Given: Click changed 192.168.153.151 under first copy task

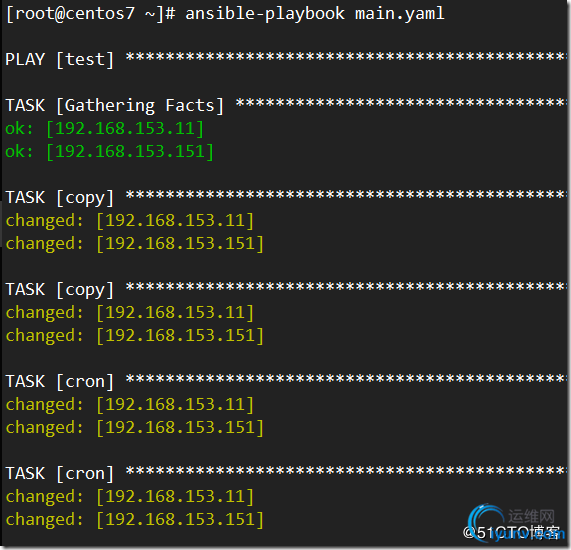Looking at the screenshot, I should tap(135, 244).
